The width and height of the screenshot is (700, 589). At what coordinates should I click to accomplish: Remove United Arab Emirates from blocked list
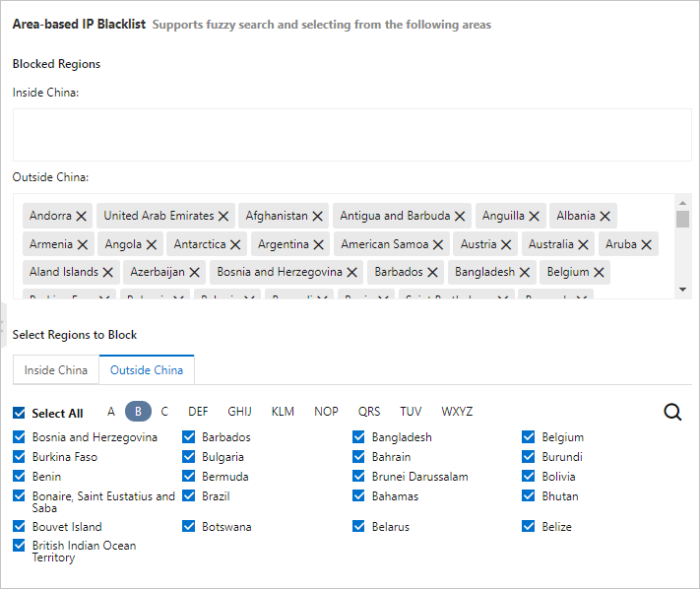223,216
